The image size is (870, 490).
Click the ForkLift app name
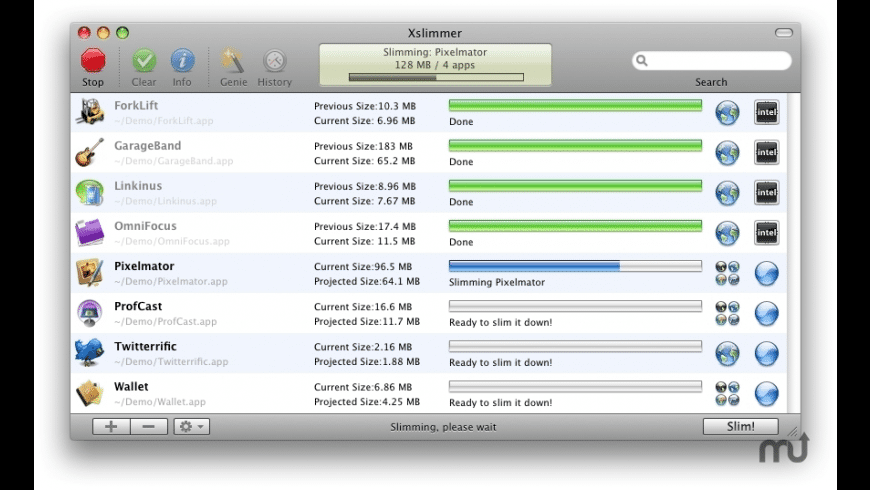[136, 105]
